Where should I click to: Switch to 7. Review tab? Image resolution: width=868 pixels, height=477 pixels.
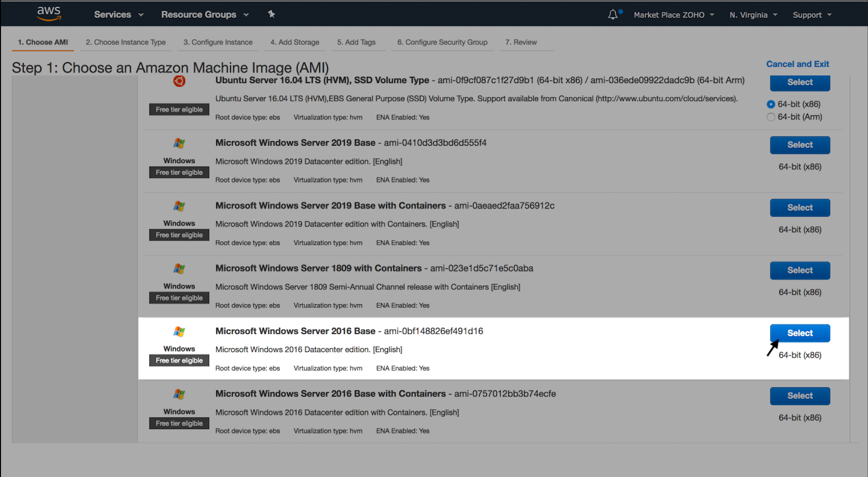click(521, 42)
